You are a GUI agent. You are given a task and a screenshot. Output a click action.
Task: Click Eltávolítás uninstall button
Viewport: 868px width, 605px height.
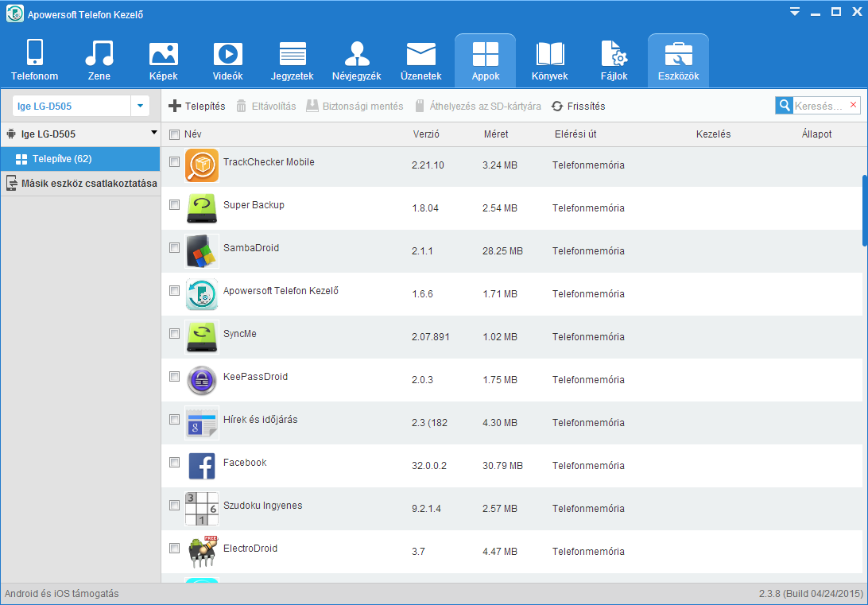[266, 107]
